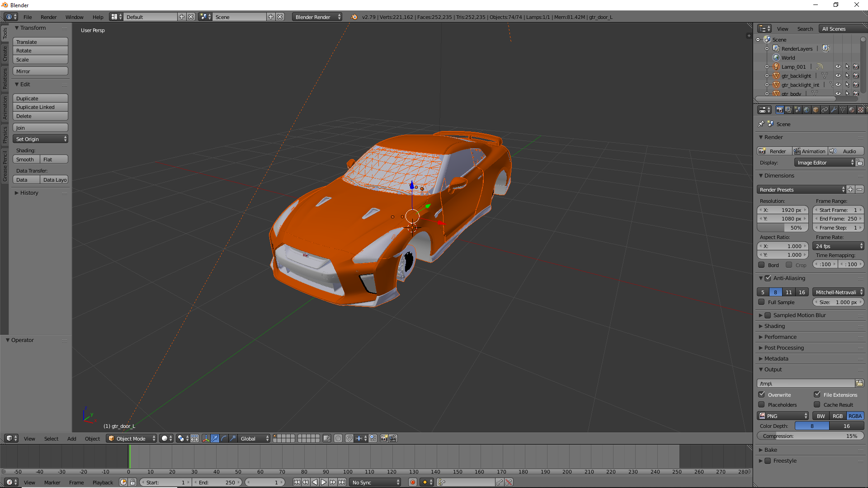This screenshot has height=488, width=868.
Task: Open the Object constraints chain tab
Action: coord(825,110)
